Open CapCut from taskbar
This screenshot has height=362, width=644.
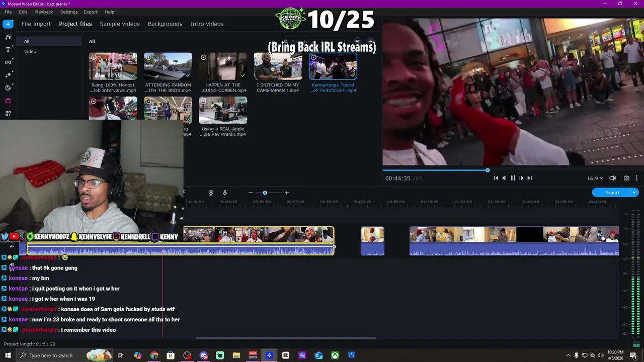pyautogui.click(x=286, y=355)
